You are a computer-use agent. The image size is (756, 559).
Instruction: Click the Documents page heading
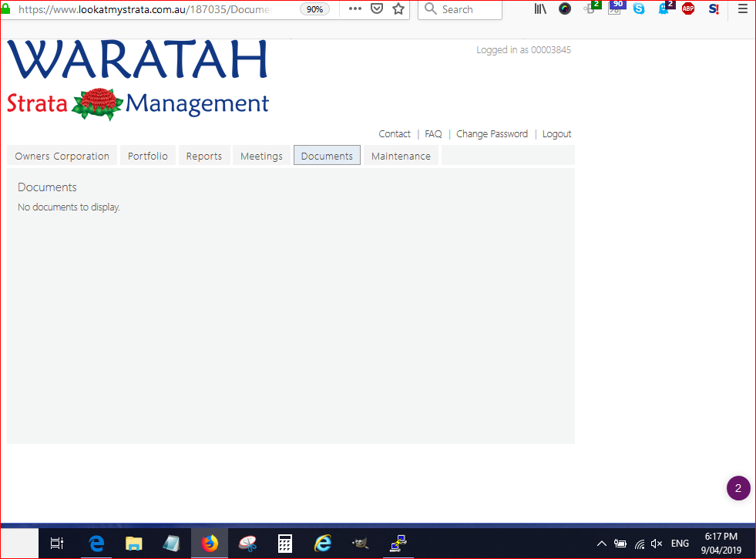coord(47,187)
